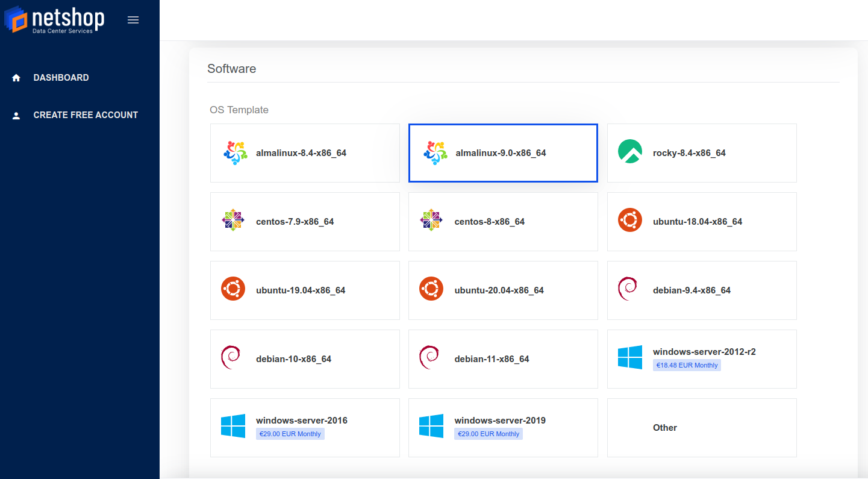Choose ubuntu-20.04-x86_64 template label
The height and width of the screenshot is (479, 868).
499,290
